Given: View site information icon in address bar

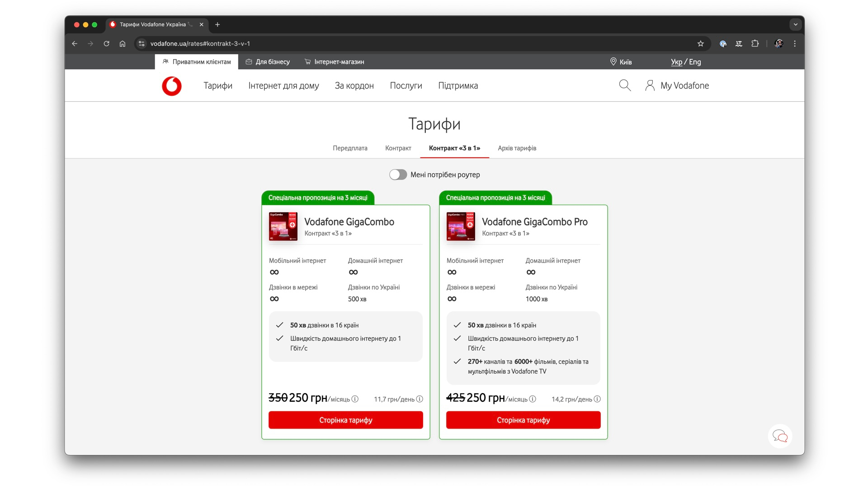Looking at the screenshot, I should click(x=142, y=44).
